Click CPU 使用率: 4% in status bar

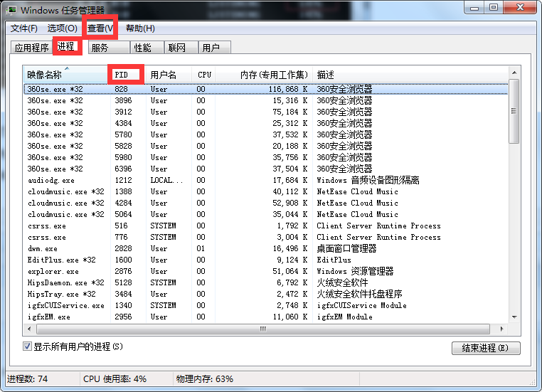click(x=115, y=379)
